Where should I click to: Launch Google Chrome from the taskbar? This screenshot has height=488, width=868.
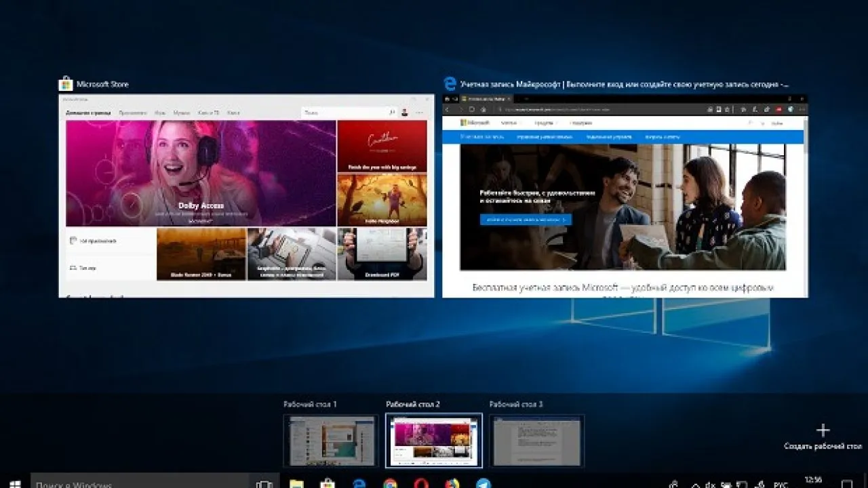tap(390, 484)
